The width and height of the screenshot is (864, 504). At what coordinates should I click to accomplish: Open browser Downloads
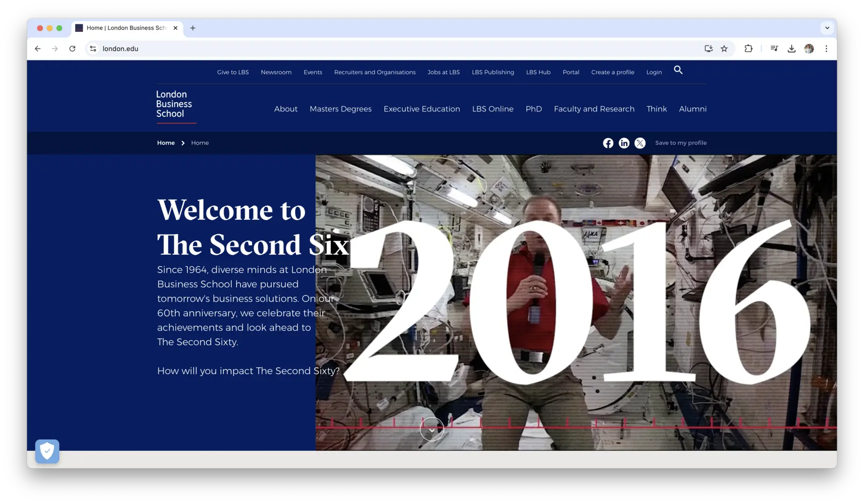coord(792,49)
